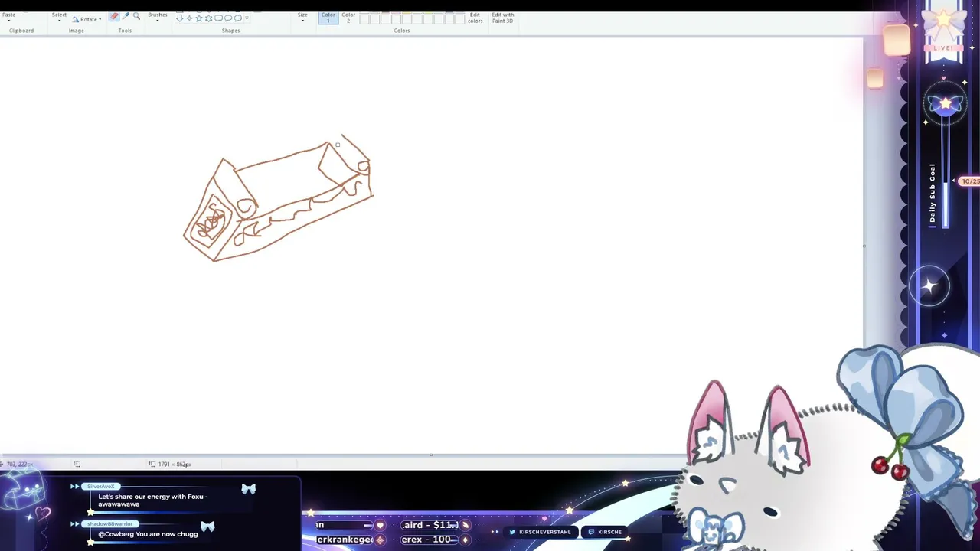Open Edit colors dialog
Screen dimensions: 980x551
pos(475,18)
